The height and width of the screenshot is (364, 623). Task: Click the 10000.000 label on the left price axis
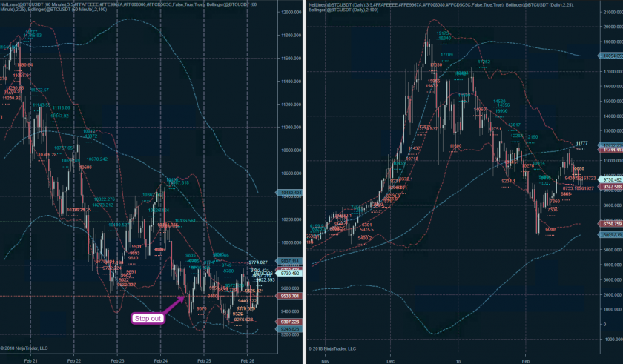291,242
